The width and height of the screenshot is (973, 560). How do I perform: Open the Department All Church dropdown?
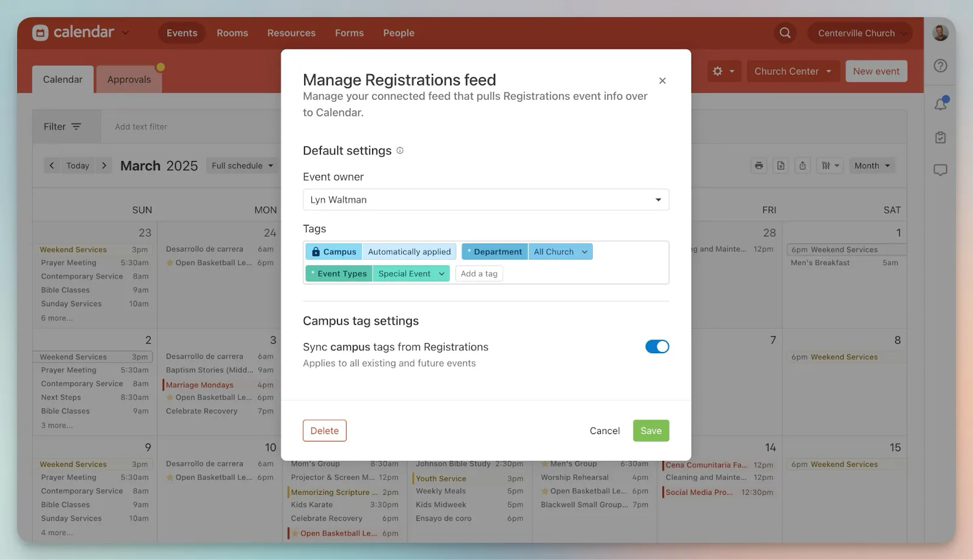pyautogui.click(x=559, y=252)
